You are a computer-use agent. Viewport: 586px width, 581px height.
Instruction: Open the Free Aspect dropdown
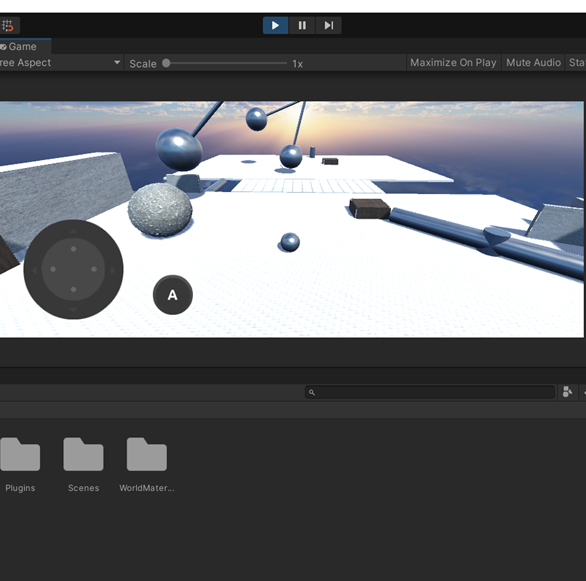[x=60, y=63]
